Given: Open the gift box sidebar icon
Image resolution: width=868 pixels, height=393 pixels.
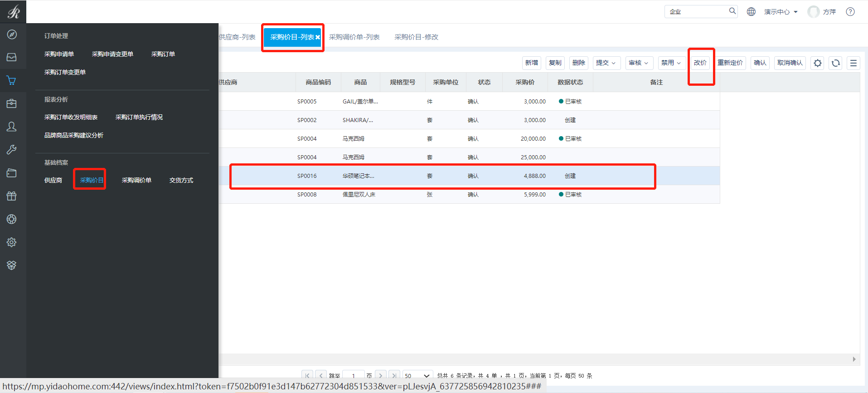Looking at the screenshot, I should [12, 196].
